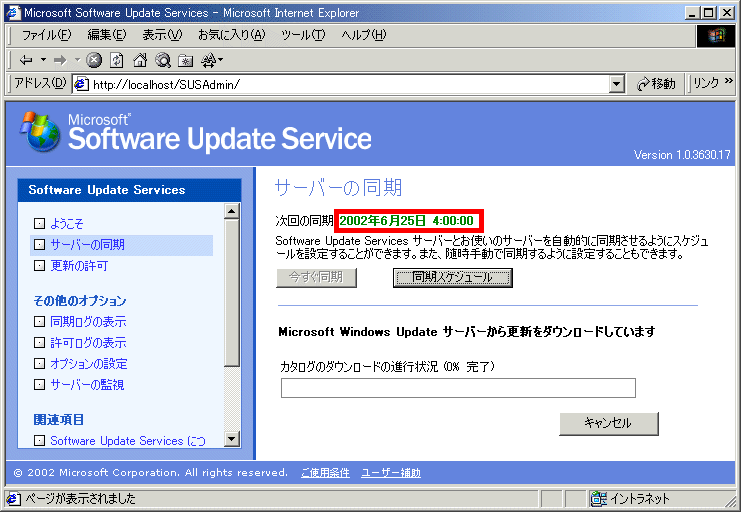Click the Windows flag throbber icon

click(x=715, y=35)
